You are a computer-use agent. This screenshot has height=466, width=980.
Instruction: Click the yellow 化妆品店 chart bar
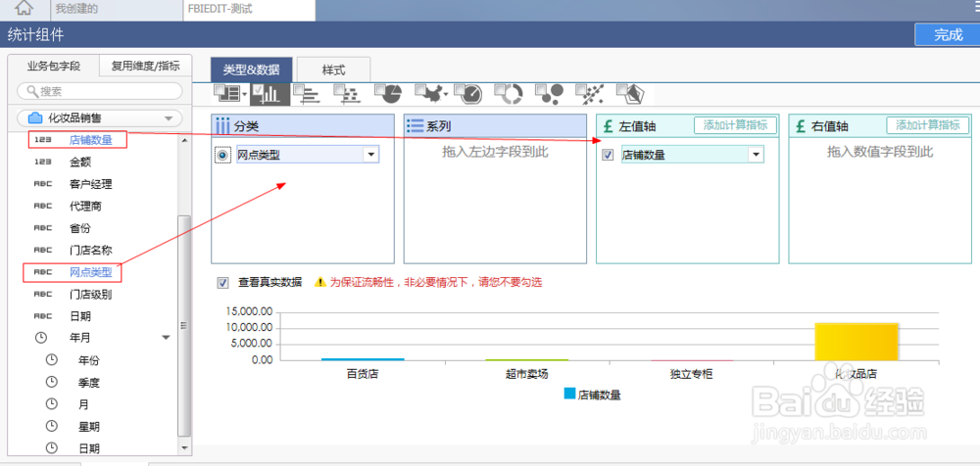pyautogui.click(x=857, y=342)
